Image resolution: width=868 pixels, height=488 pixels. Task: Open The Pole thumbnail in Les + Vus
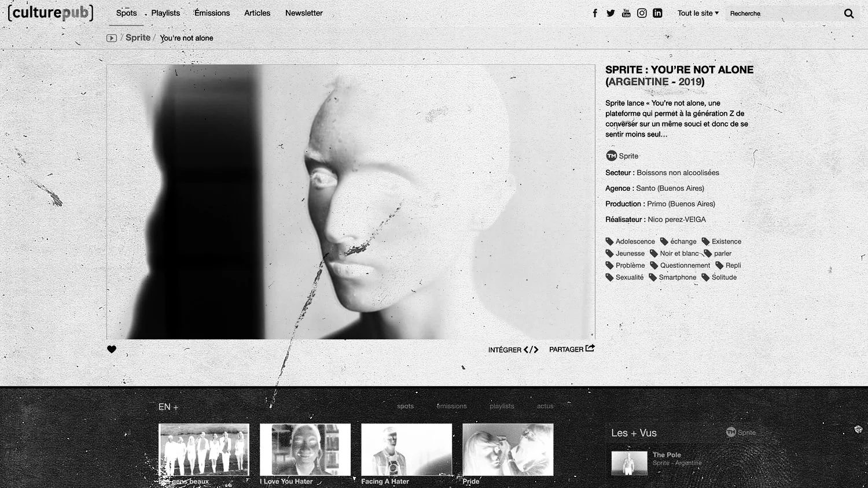click(x=629, y=463)
